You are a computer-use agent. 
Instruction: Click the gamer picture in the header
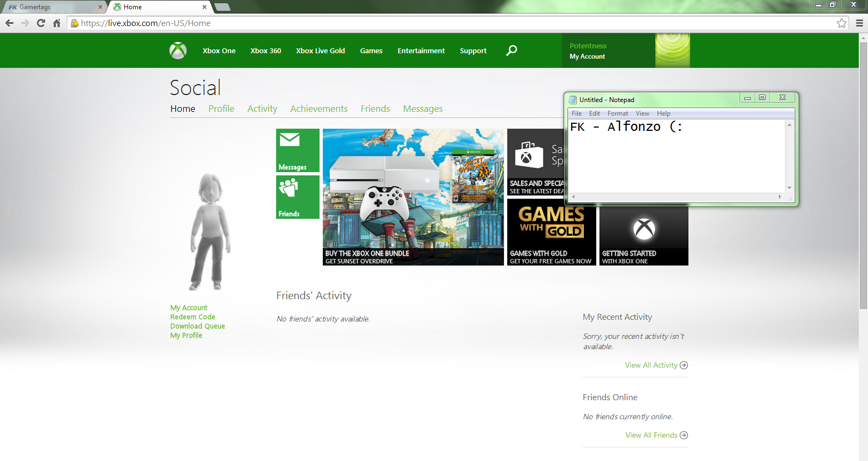[x=673, y=50]
